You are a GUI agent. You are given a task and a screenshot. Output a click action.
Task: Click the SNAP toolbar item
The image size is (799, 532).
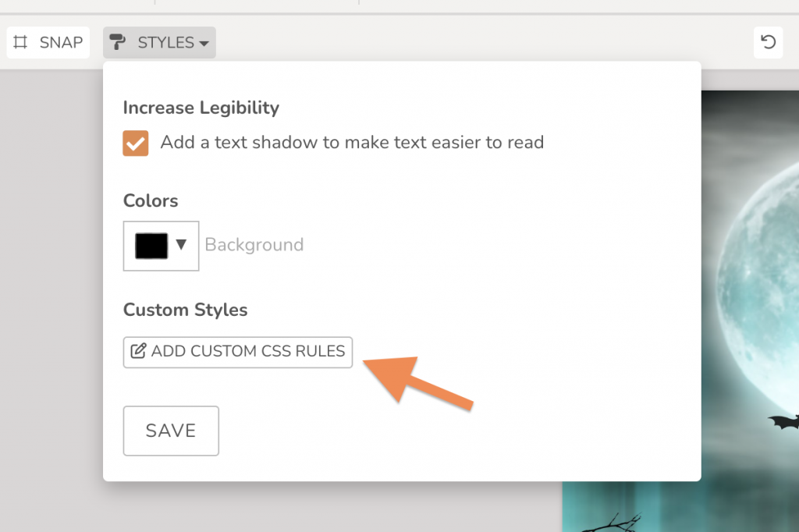48,42
